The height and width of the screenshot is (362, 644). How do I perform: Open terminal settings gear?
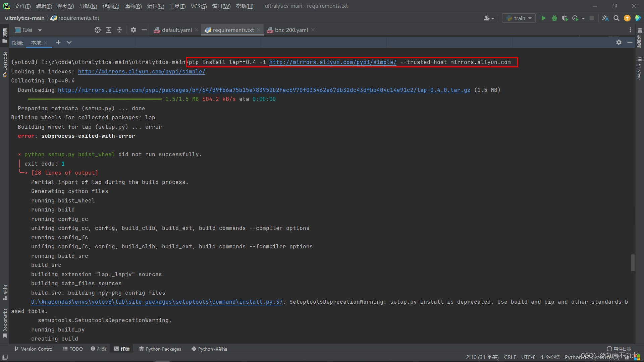coord(619,42)
